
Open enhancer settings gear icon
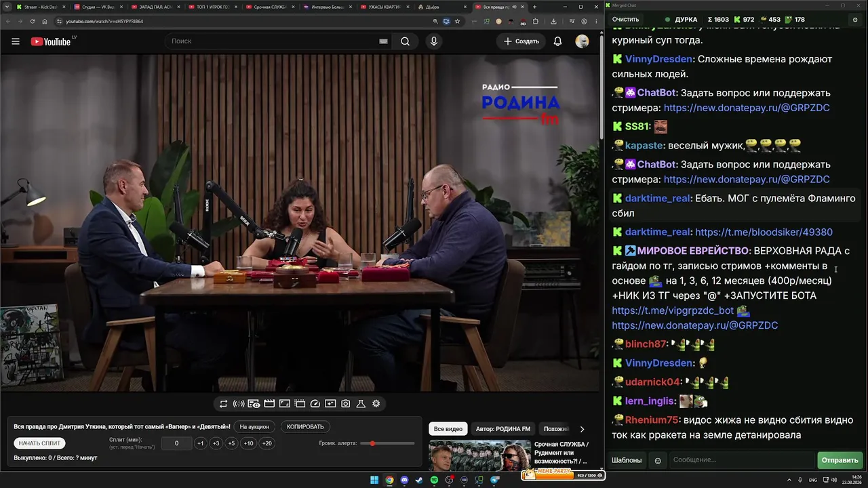[x=376, y=404]
